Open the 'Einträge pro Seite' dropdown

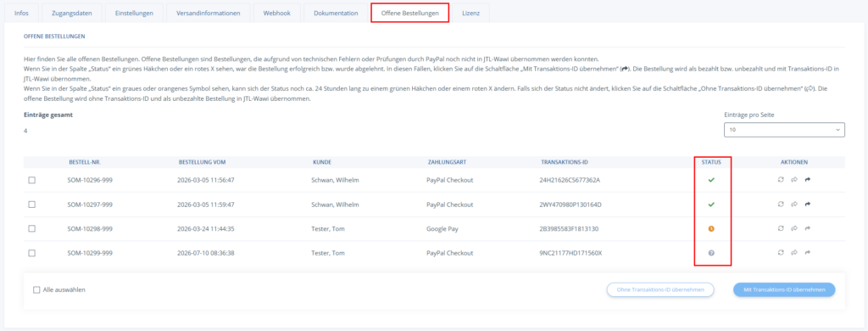tap(784, 130)
